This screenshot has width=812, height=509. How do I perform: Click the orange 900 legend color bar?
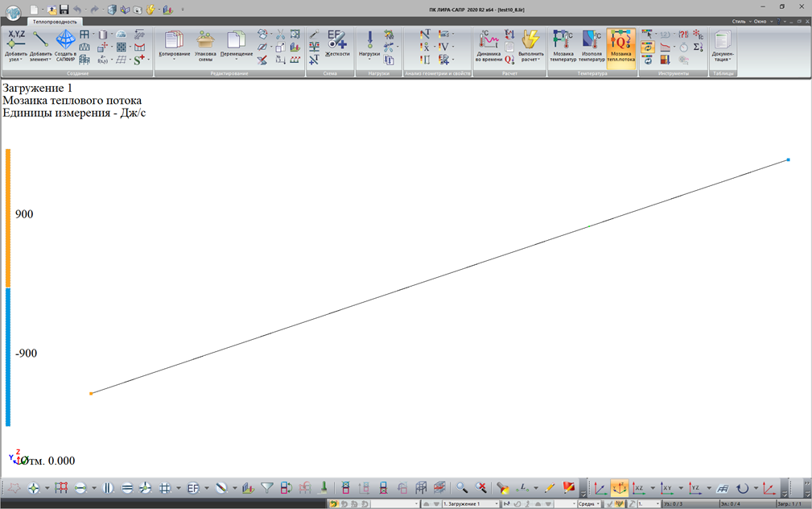click(8, 217)
